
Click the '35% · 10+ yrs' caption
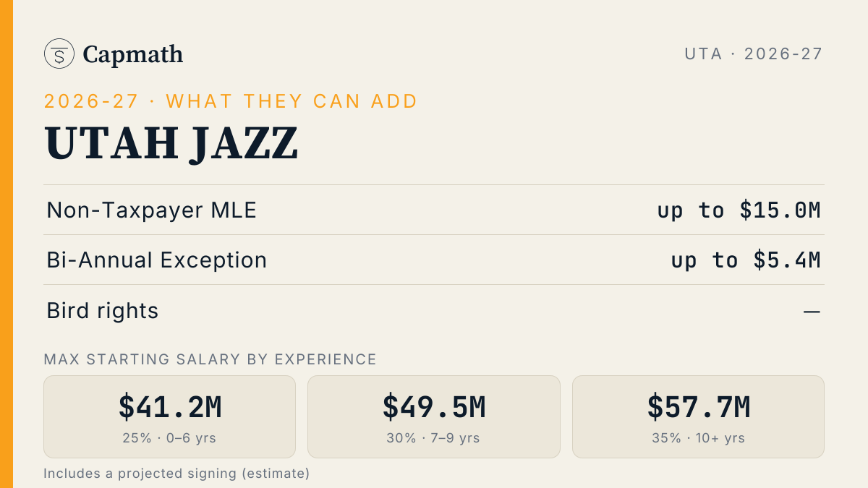click(x=698, y=438)
